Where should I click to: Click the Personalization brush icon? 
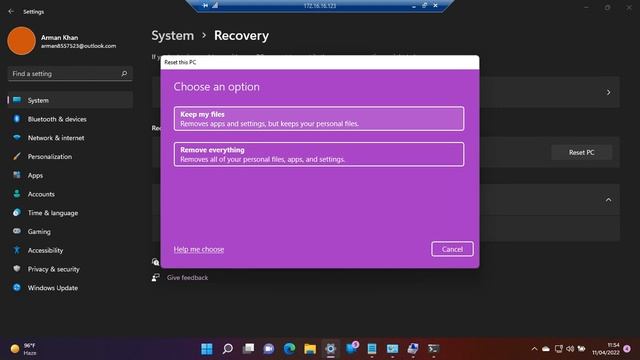coord(17,156)
